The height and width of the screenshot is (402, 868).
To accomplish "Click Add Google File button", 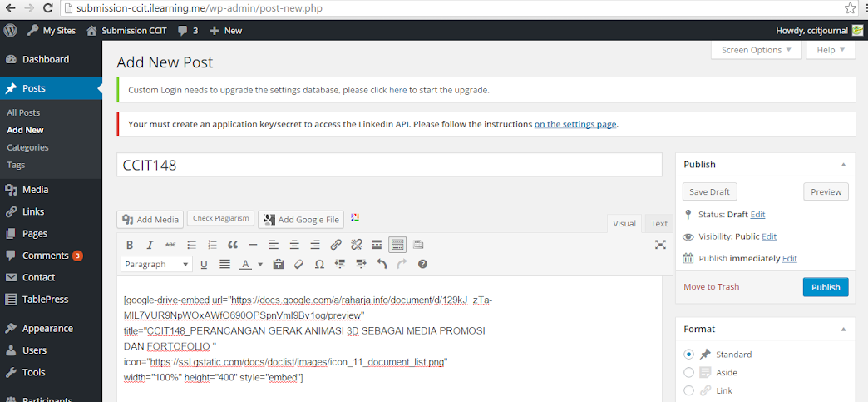I will click(301, 220).
